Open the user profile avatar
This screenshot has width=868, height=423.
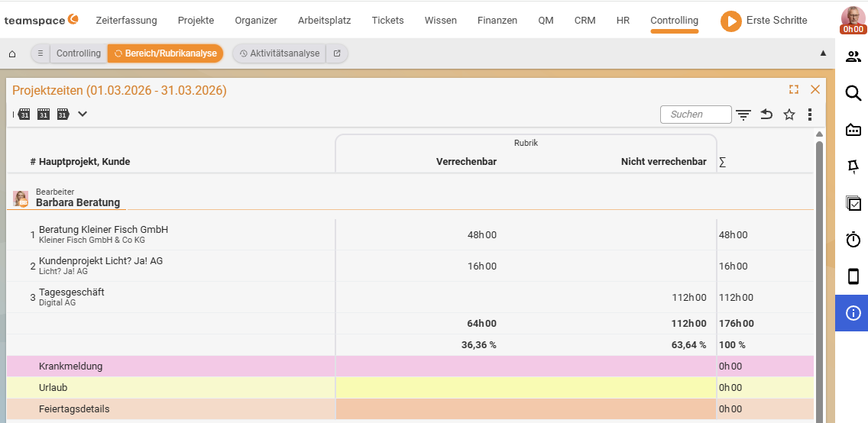pos(853,20)
